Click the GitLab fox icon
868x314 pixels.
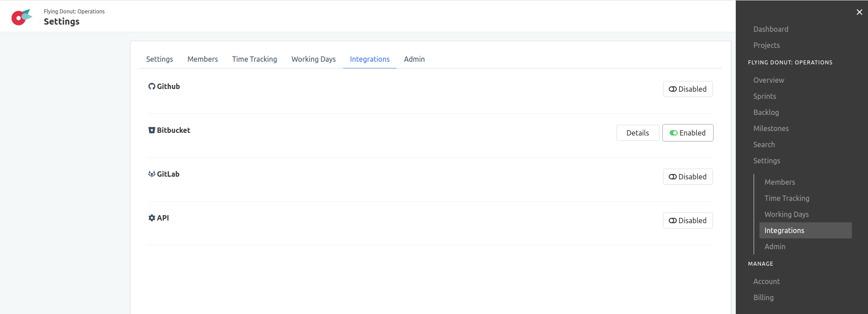[x=152, y=174]
